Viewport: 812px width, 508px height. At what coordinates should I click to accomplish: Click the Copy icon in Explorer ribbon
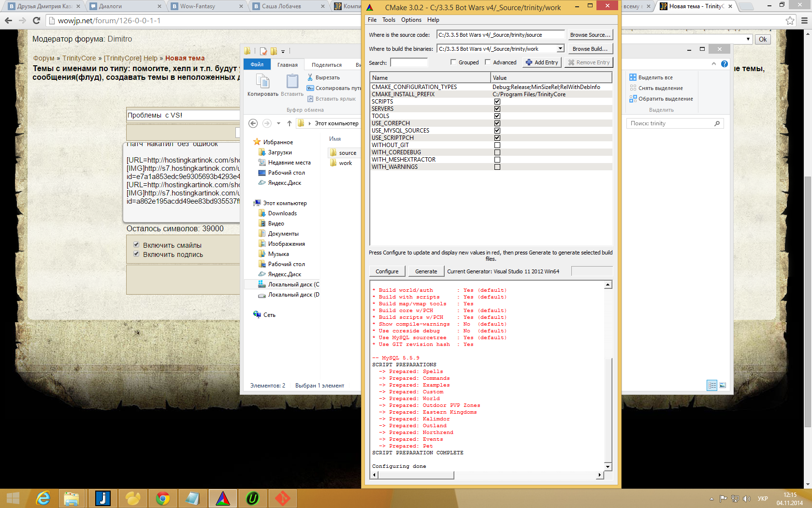(x=262, y=82)
